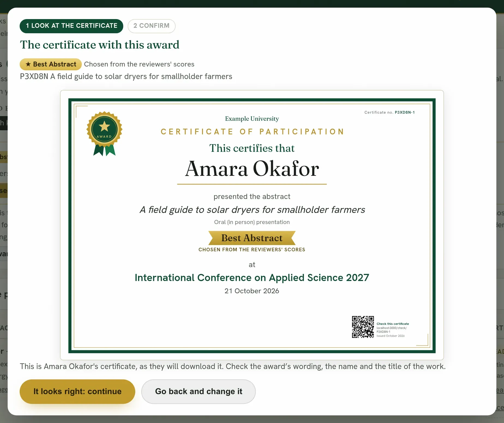Click recipient name 'Amara Okafor'
This screenshot has height=423, width=504.
click(252, 169)
